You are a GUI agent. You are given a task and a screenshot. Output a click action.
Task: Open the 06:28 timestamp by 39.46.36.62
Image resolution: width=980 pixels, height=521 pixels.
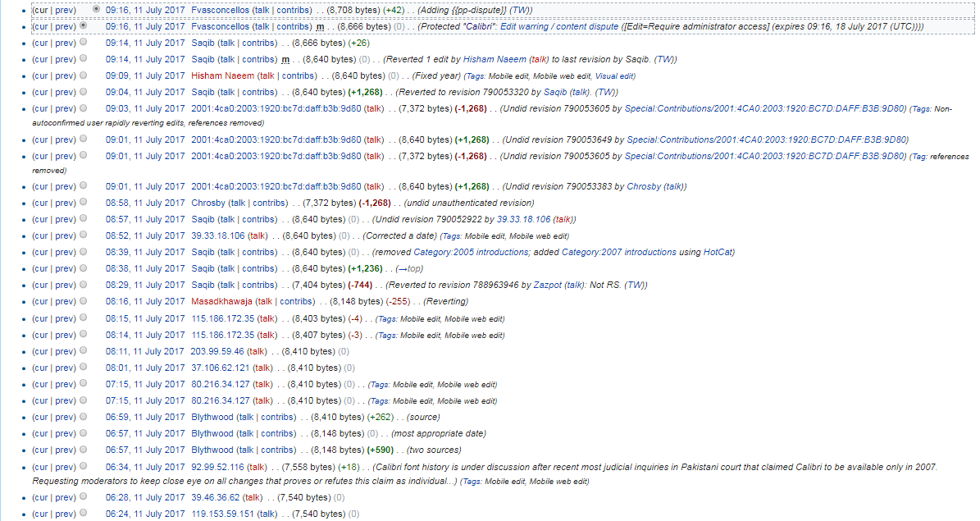coord(144,497)
